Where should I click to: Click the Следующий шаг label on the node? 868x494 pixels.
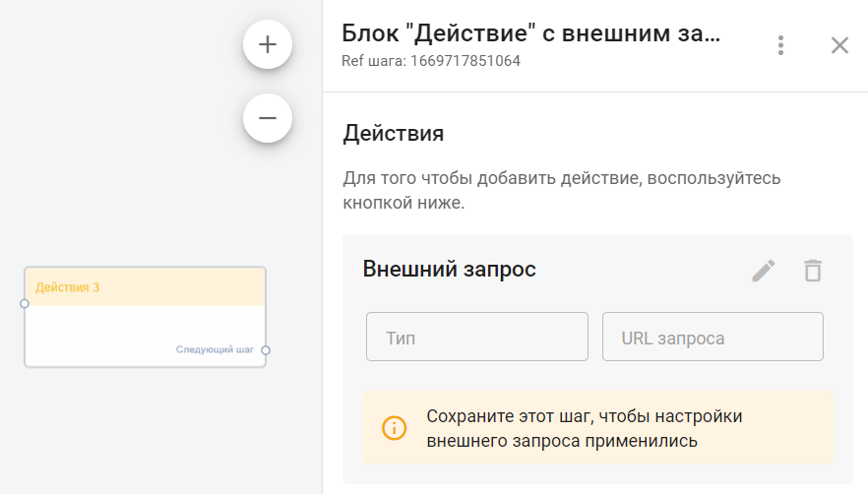coord(215,349)
